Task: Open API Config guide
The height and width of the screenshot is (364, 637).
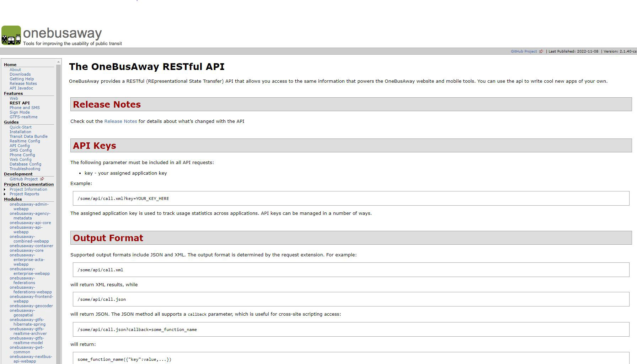Action: (x=20, y=146)
